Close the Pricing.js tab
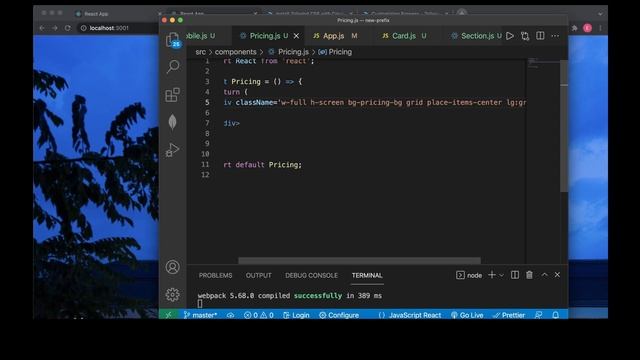 [x=296, y=36]
